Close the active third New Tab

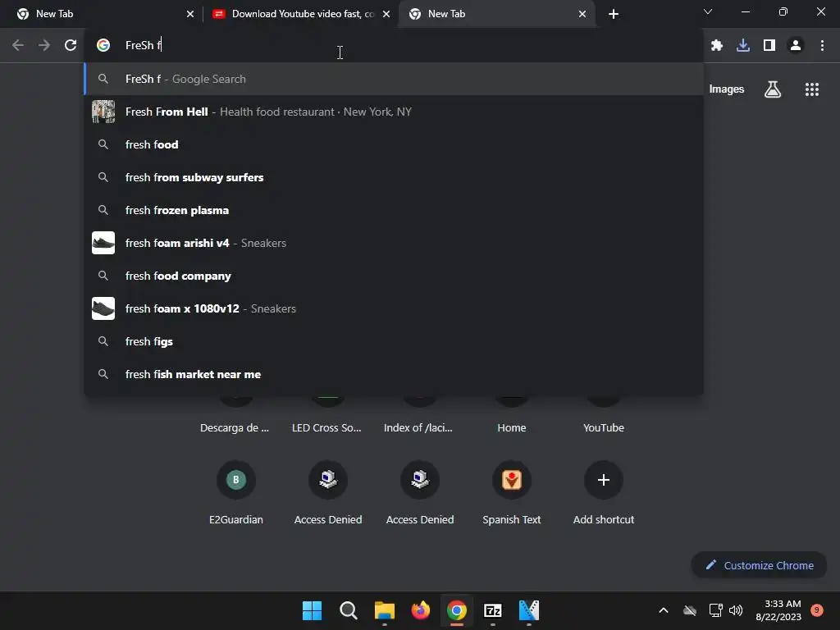[x=582, y=14]
